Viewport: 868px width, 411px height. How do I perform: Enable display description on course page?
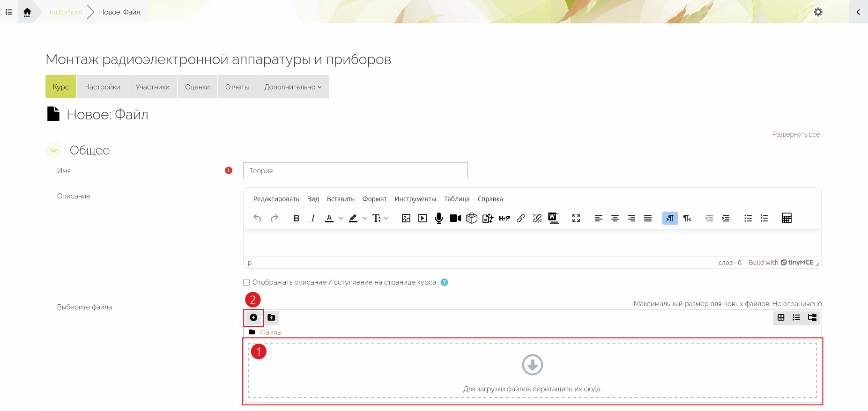tap(246, 282)
